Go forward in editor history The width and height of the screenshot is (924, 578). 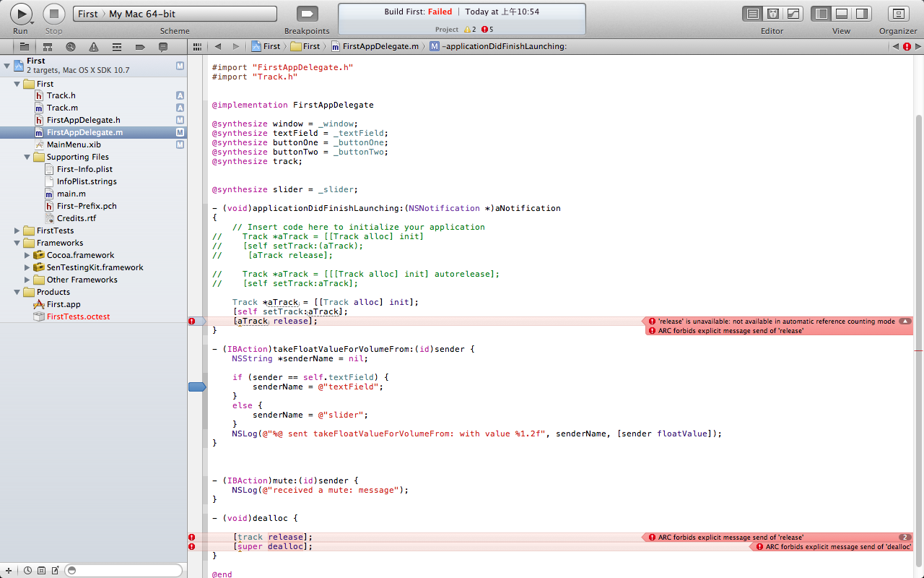[235, 46]
